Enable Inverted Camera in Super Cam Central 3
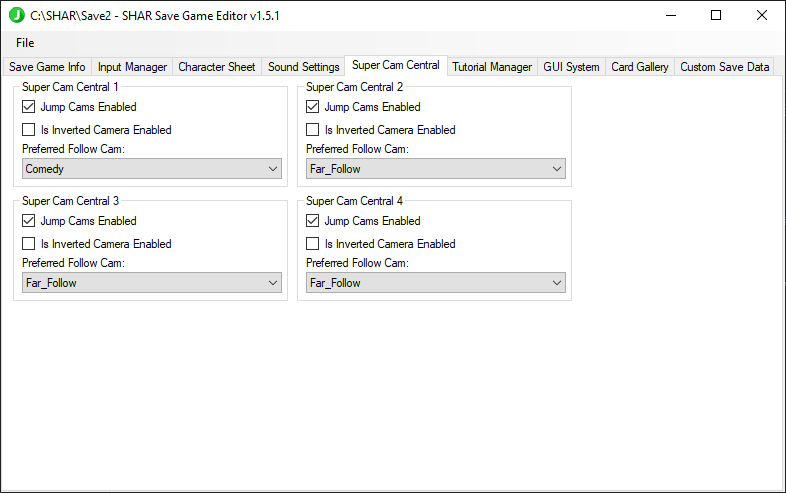This screenshot has height=493, width=786. point(29,244)
